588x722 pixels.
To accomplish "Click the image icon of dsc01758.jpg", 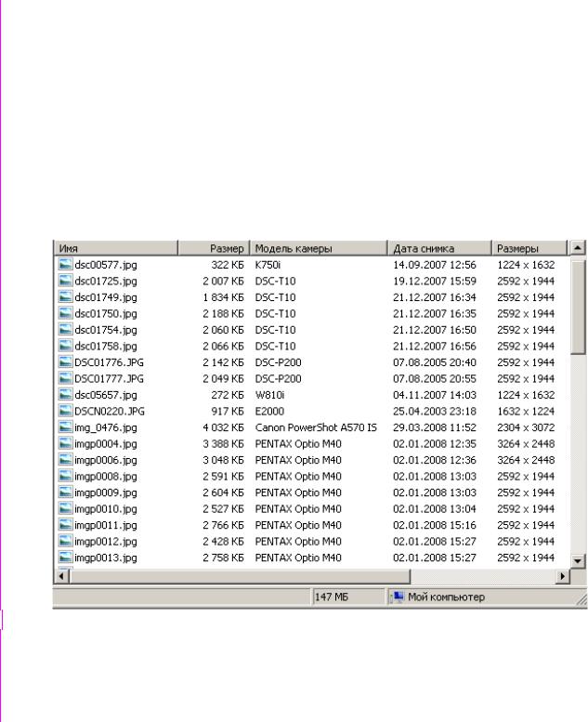I will click(x=65, y=346).
